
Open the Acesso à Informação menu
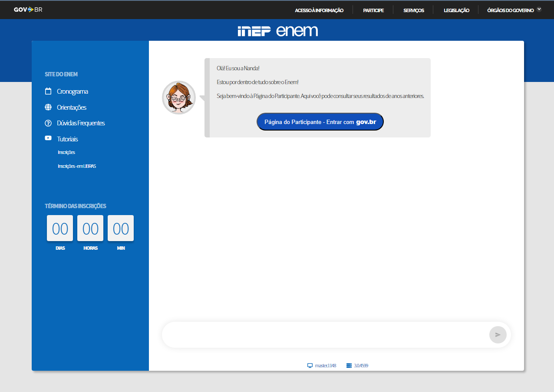319,10
